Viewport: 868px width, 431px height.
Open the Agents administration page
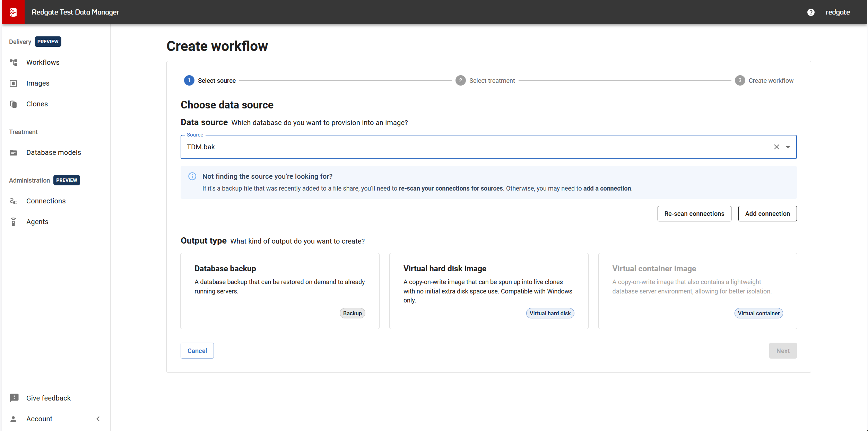(37, 221)
